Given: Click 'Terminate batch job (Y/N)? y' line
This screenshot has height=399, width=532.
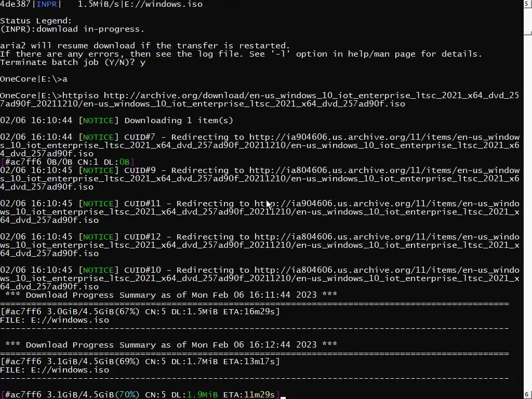Looking at the screenshot, I should pos(73,62).
